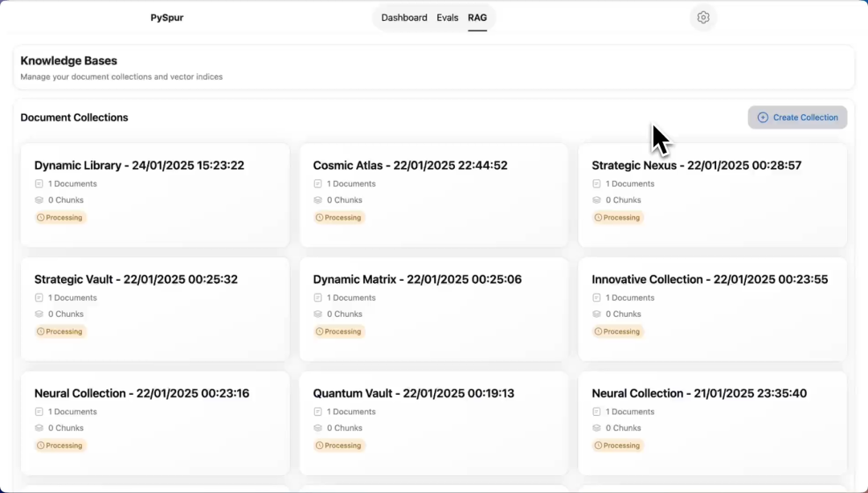
Task: Click document icon in Neural Collection 00:23:16 card
Action: click(39, 412)
